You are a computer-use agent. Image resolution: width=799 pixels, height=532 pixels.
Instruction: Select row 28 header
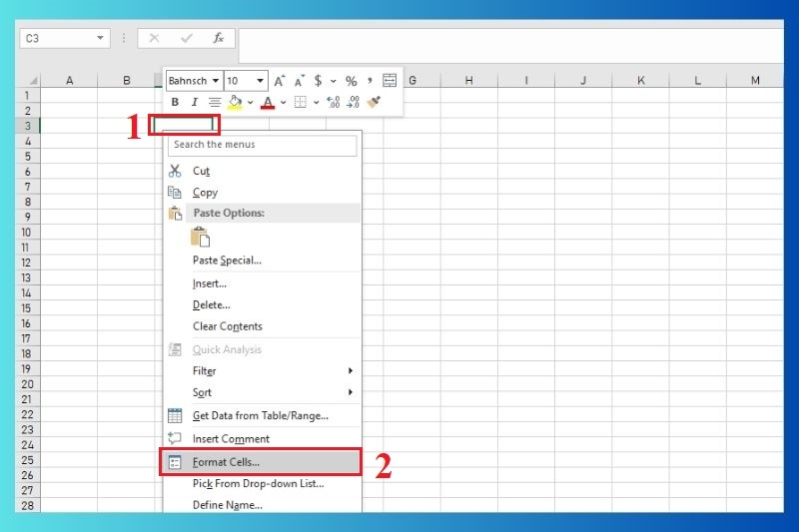pyautogui.click(x=27, y=505)
